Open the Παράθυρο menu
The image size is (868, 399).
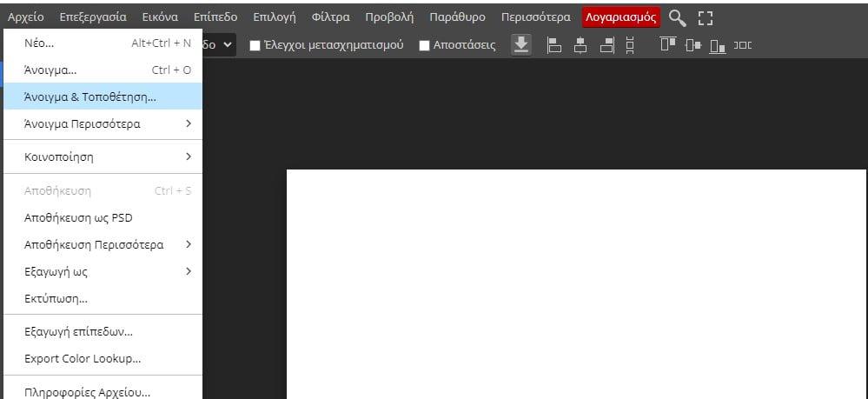coord(457,17)
